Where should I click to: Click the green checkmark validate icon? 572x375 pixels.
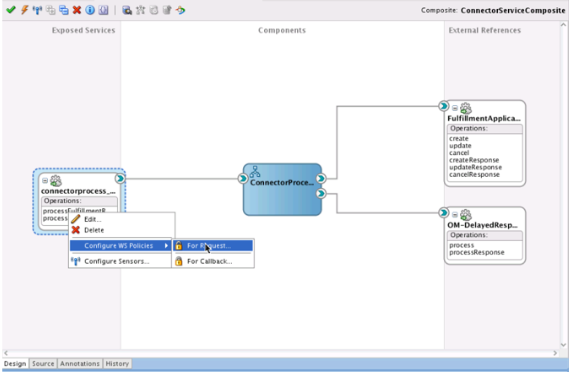[x=11, y=10]
